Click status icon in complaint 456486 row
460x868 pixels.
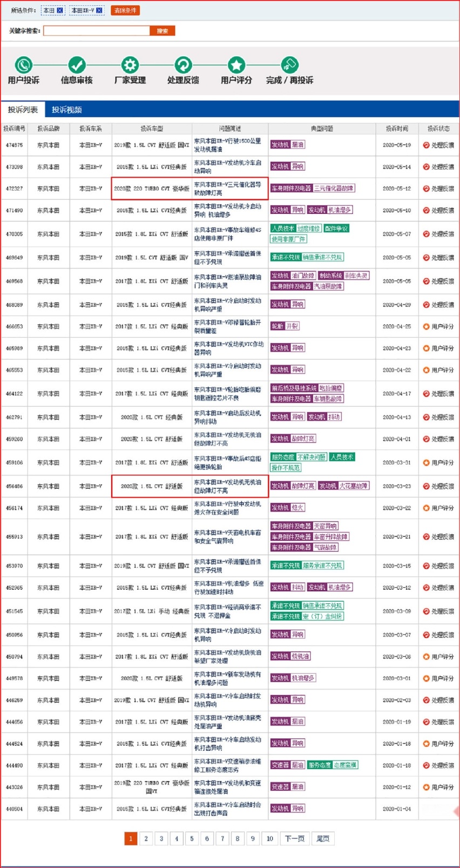[x=426, y=487]
